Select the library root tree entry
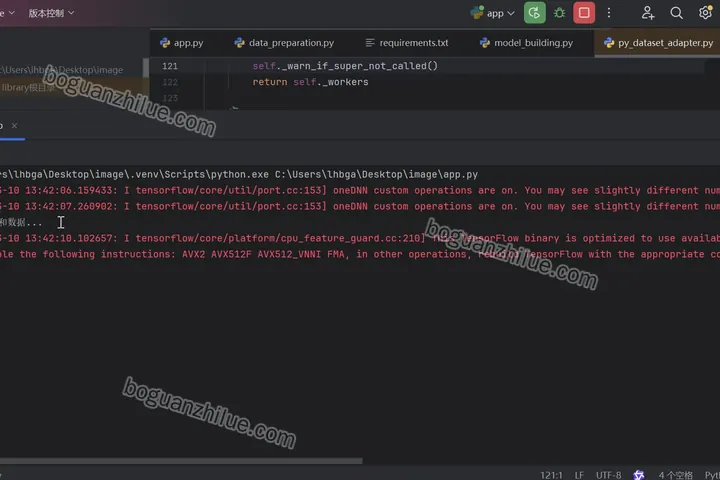720x480 pixels. 28,87
